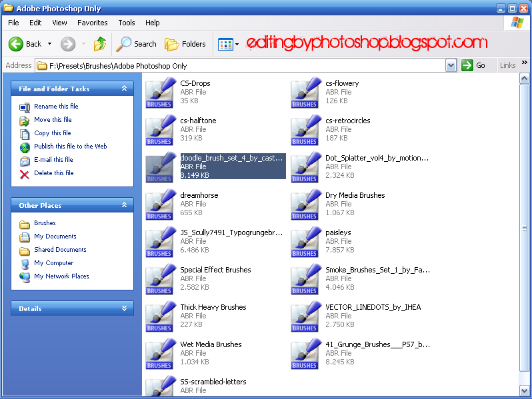Click the Go button
Image resolution: width=532 pixels, height=399 pixels.
click(x=473, y=65)
